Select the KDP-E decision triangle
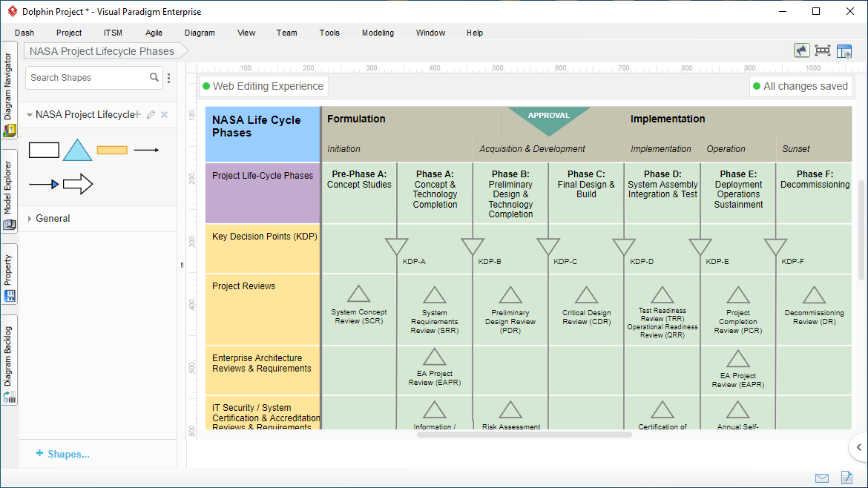This screenshot has height=488, width=868. (x=700, y=246)
